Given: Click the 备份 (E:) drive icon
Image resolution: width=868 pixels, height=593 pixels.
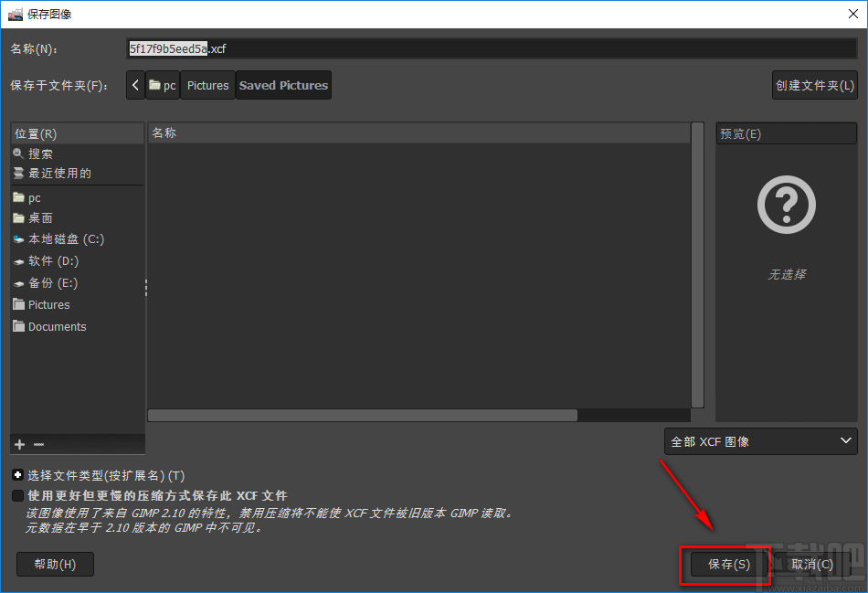Looking at the screenshot, I should [19, 283].
